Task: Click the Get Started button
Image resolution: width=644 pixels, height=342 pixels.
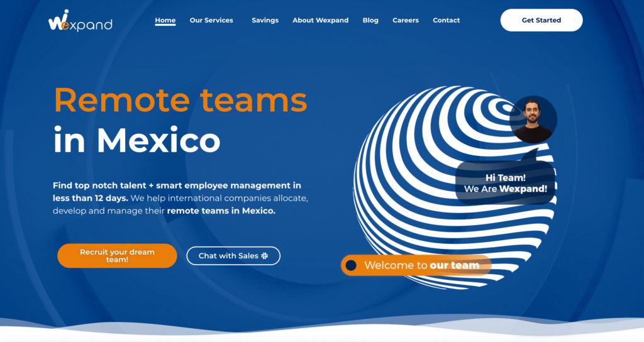Action: pos(541,20)
